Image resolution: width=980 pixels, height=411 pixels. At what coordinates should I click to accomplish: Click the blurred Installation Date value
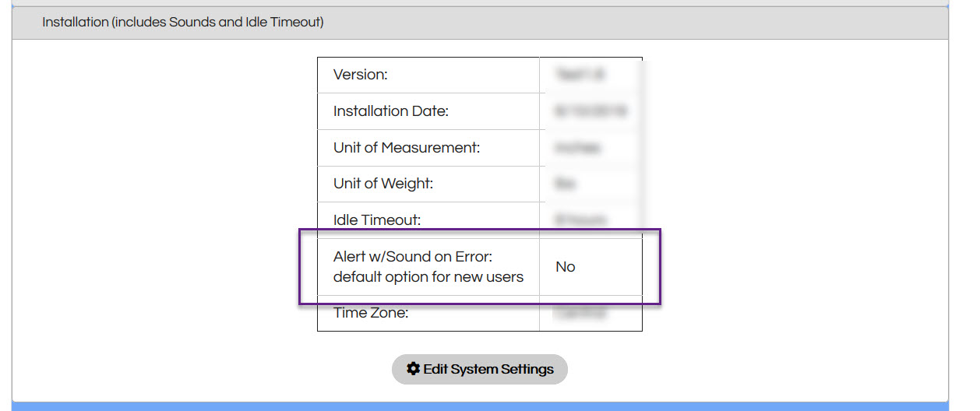(x=590, y=111)
